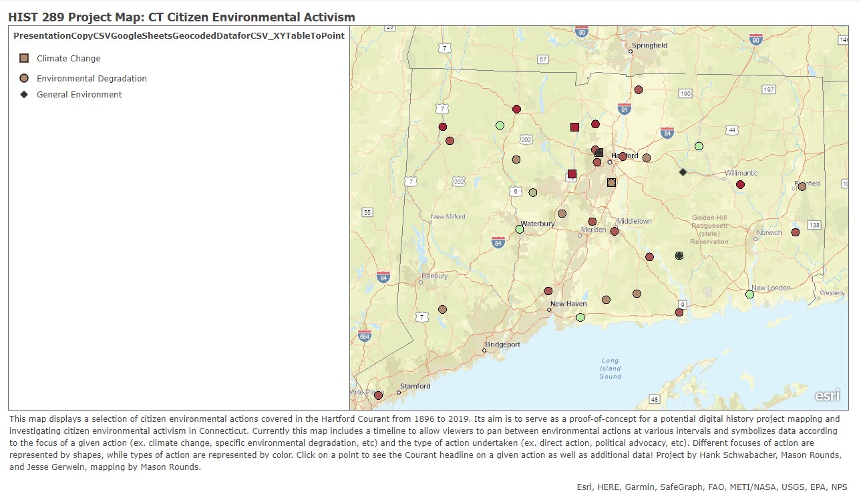This screenshot has width=861, height=504.
Task: Click the route 48 shield at map bottom
Action: pos(654,399)
